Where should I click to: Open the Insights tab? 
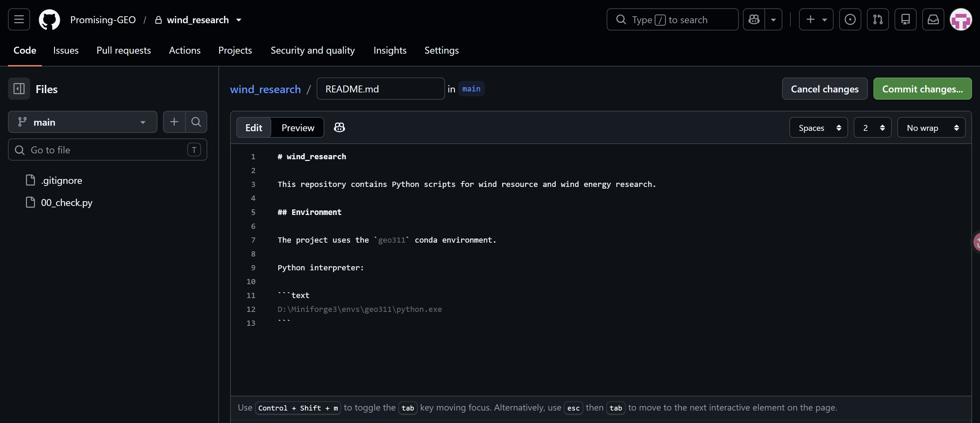coord(390,50)
